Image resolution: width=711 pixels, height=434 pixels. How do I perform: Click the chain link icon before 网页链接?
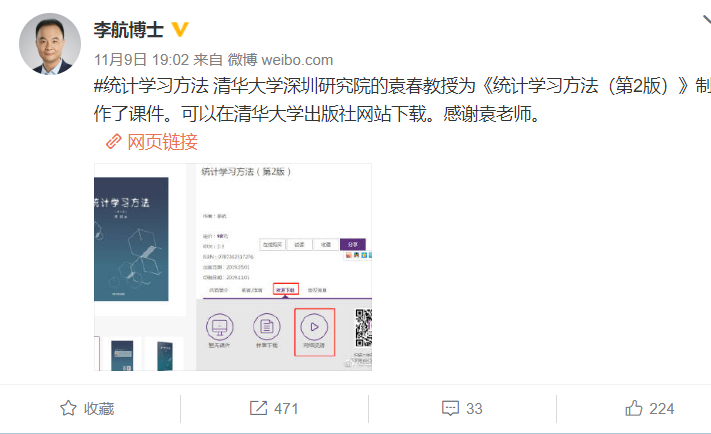(113, 141)
